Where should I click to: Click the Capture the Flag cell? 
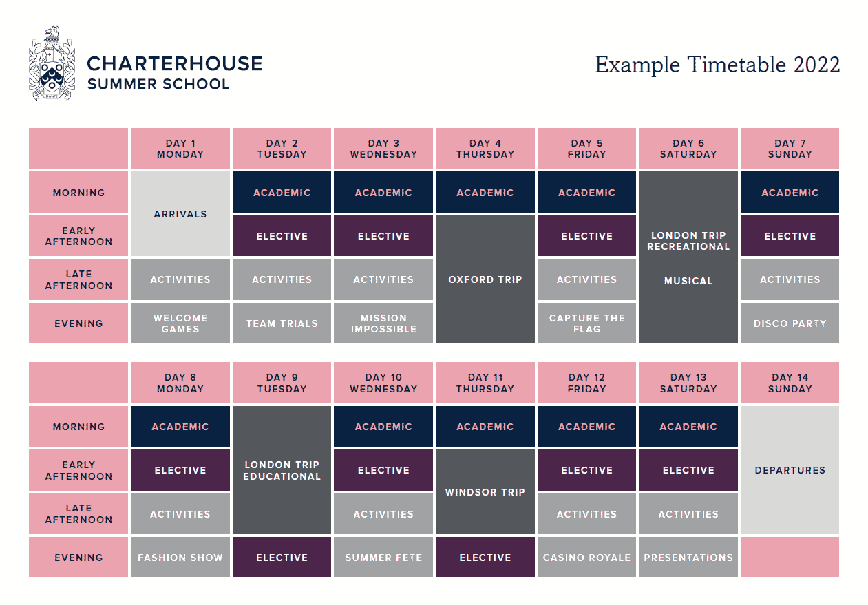point(586,323)
